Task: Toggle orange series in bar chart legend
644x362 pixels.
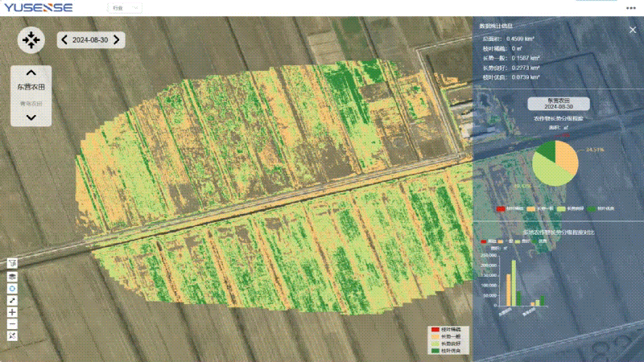Action: pyautogui.click(x=502, y=241)
